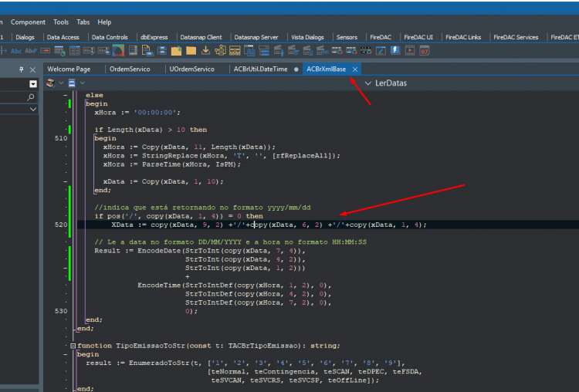Viewport: 579px width, 392px height.
Task: Pin the left docked panel
Action: (x=21, y=69)
